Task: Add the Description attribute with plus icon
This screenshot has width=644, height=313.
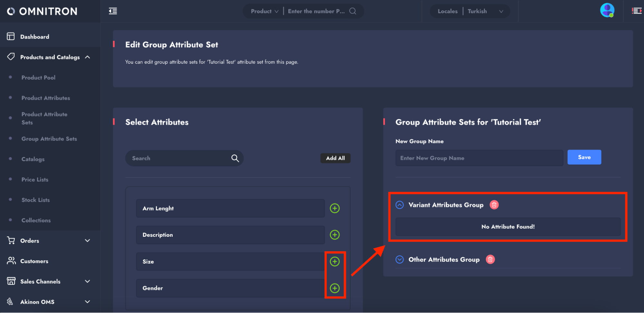Action: pos(335,235)
